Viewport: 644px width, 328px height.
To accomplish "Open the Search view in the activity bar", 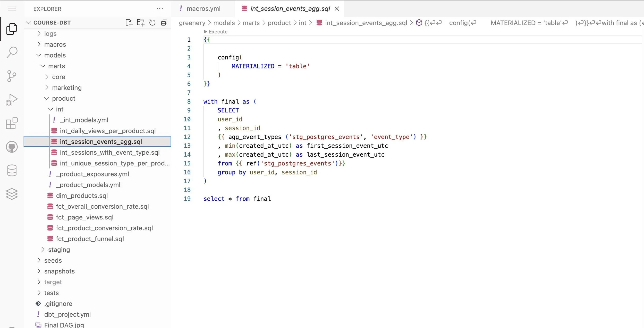I will 12,52.
